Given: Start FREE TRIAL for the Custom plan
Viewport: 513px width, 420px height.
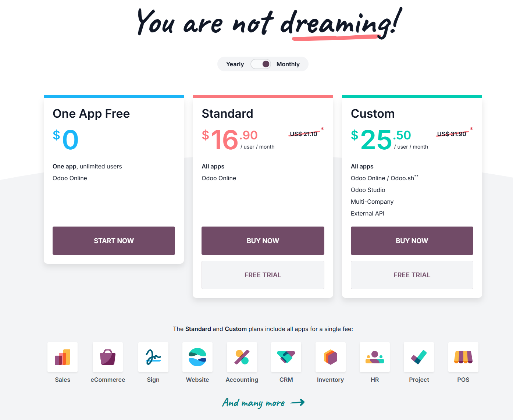Looking at the screenshot, I should click(x=412, y=275).
